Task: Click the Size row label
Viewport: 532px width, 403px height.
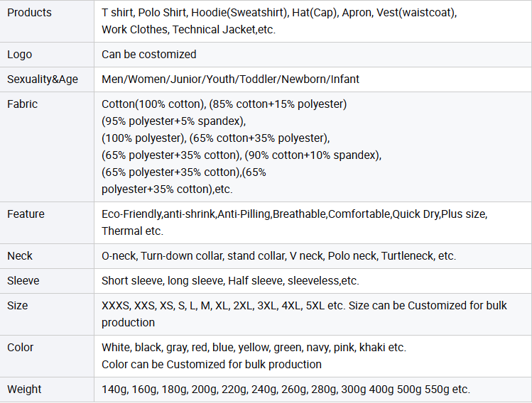Action: pyautogui.click(x=18, y=306)
